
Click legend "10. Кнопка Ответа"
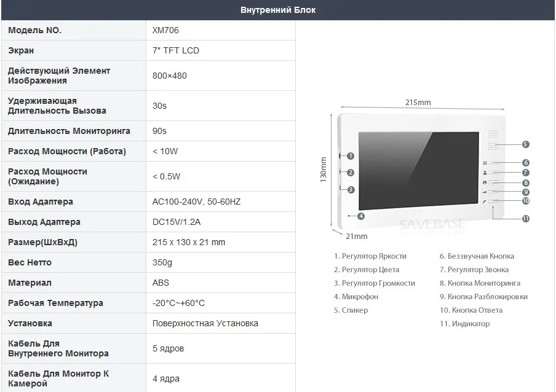(x=471, y=310)
